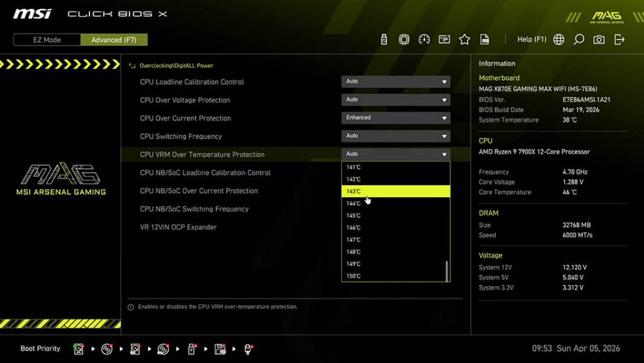The image size is (644, 363).
Task: Switch to EZ Mode tab
Action: (46, 39)
